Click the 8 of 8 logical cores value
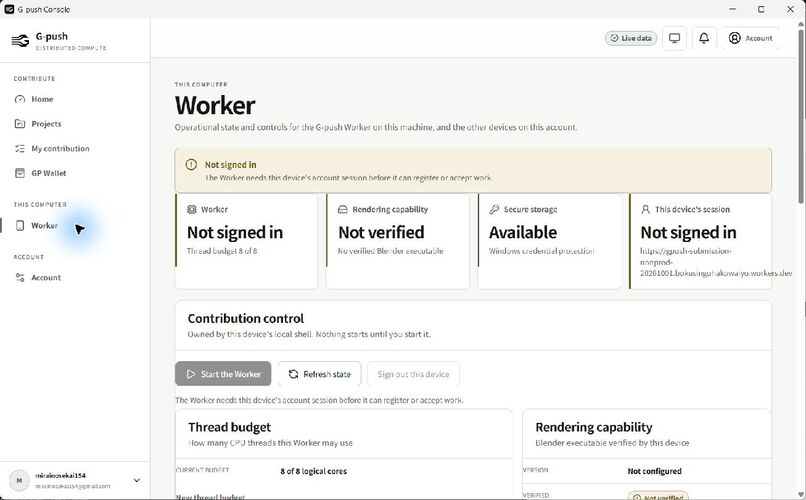 [x=314, y=471]
